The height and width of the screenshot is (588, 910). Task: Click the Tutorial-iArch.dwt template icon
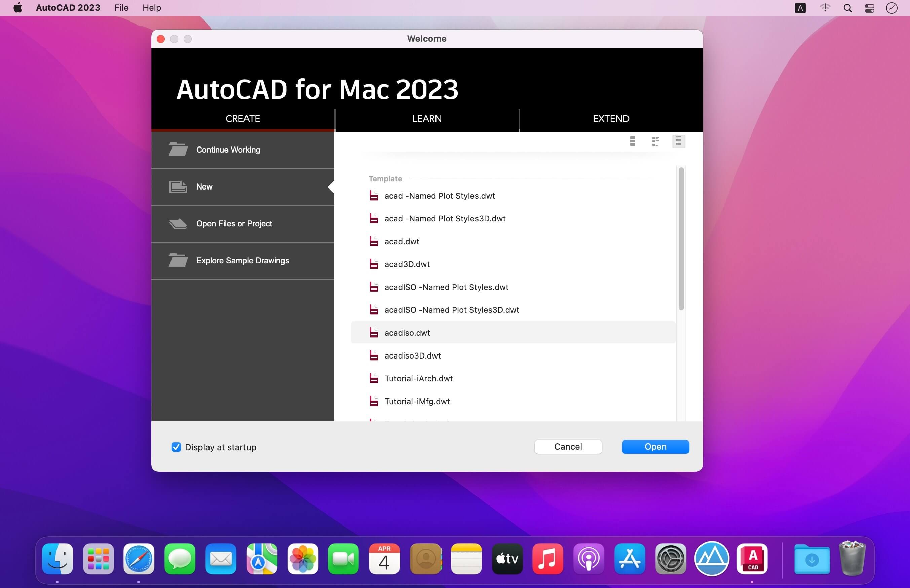coord(373,378)
